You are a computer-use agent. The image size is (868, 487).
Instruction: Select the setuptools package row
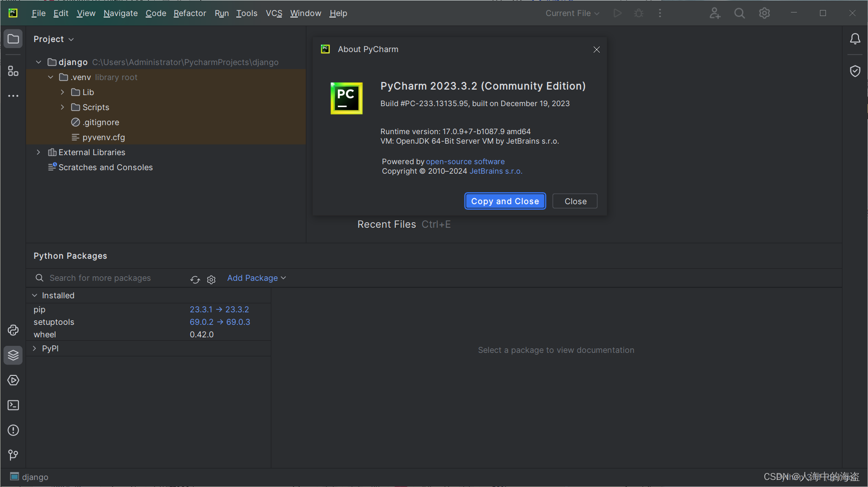pyautogui.click(x=149, y=322)
